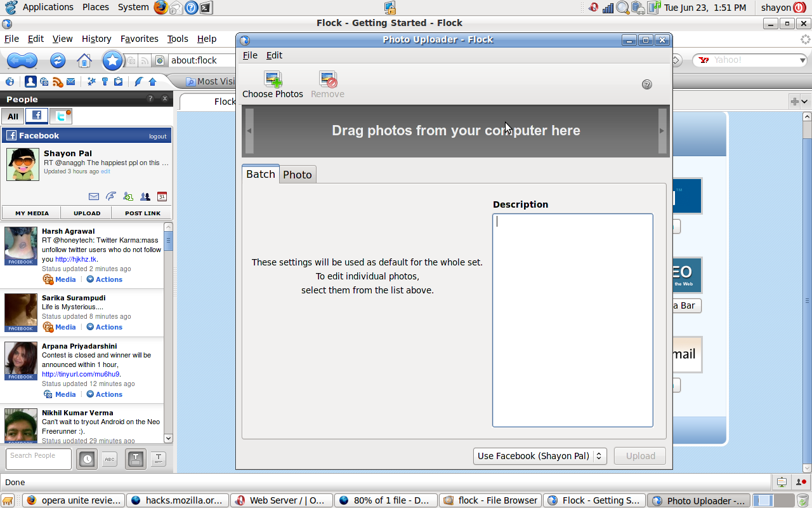Switch to the Photo tab

(x=297, y=175)
